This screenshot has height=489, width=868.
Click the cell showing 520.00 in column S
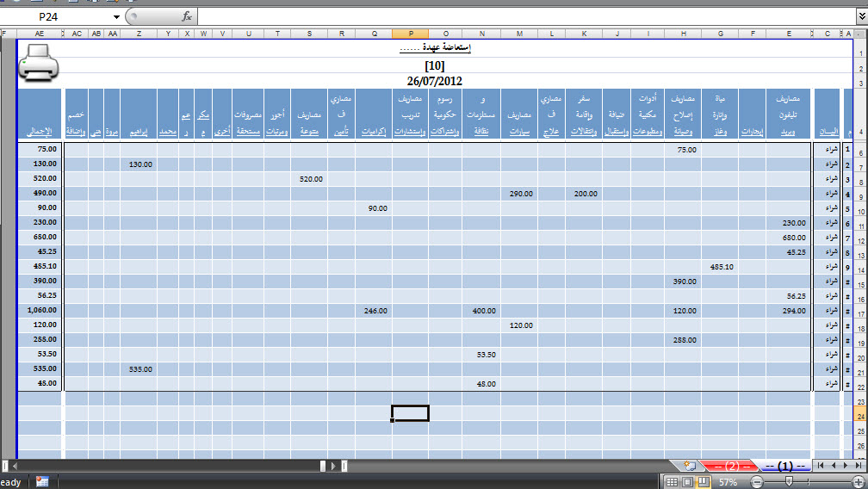(309, 179)
